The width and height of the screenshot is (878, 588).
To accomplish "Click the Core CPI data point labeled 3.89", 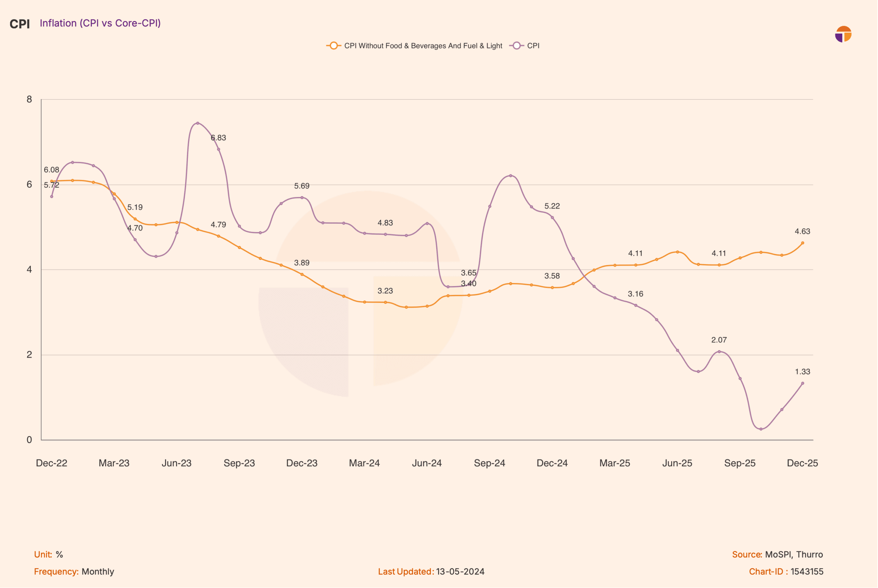I will coord(302,275).
